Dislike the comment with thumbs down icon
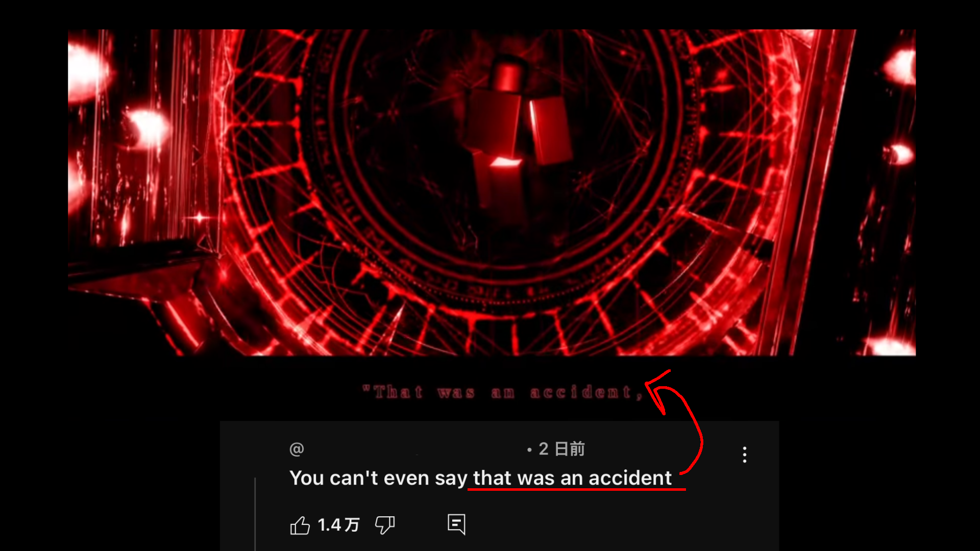Screen dimensions: 980x551 point(385,525)
